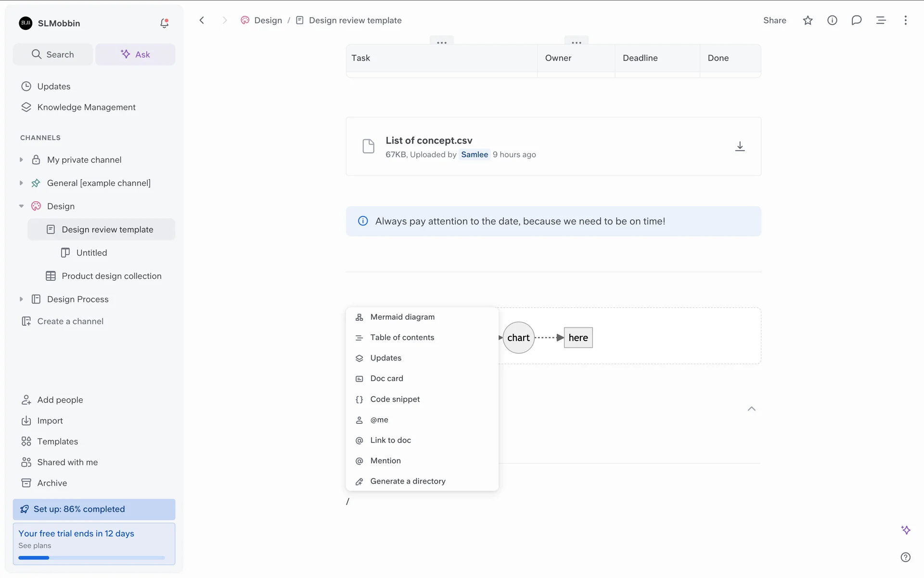Open document info panel
Image resolution: width=924 pixels, height=578 pixels.
tap(832, 20)
